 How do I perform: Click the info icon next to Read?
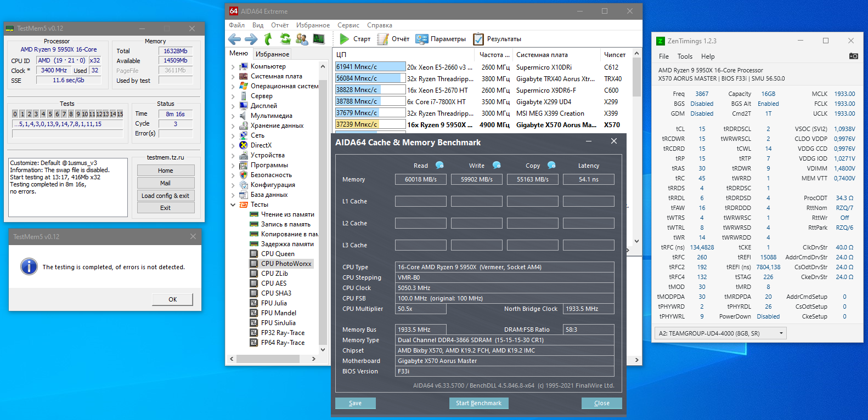[439, 165]
